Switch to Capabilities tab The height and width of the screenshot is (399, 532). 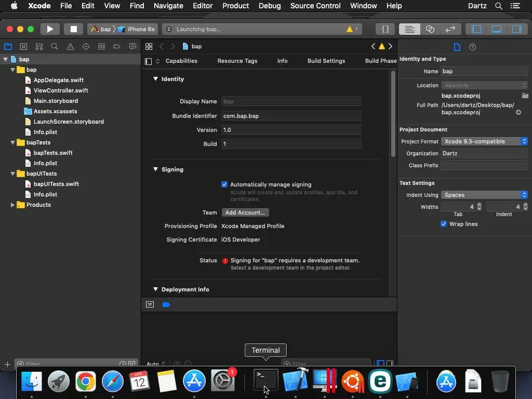pyautogui.click(x=181, y=61)
